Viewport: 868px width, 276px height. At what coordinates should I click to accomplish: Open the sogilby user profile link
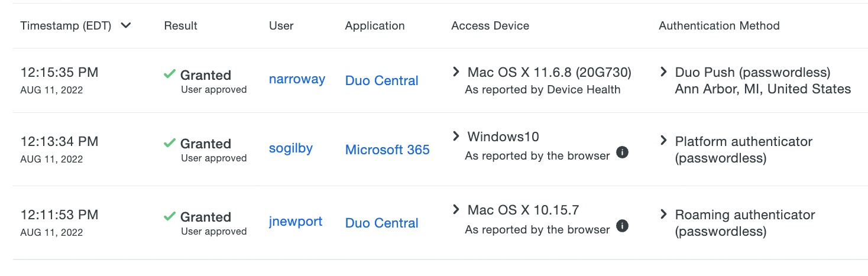290,148
